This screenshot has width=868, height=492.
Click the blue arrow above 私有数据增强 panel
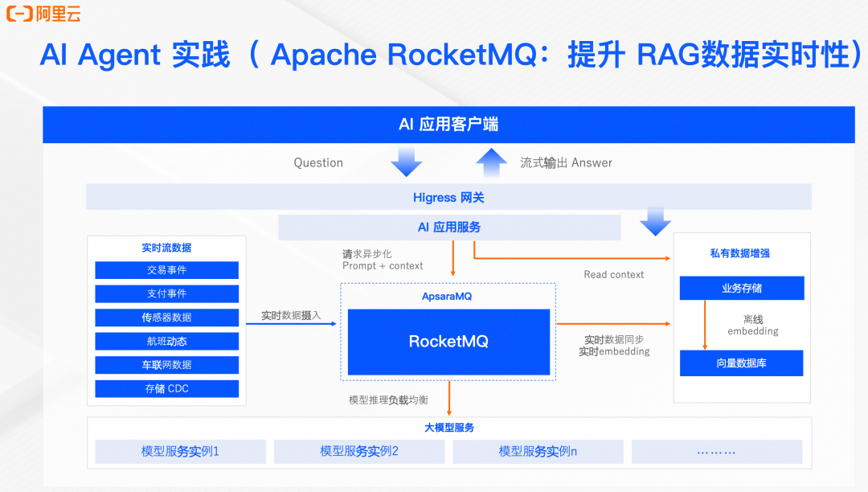pos(656,222)
